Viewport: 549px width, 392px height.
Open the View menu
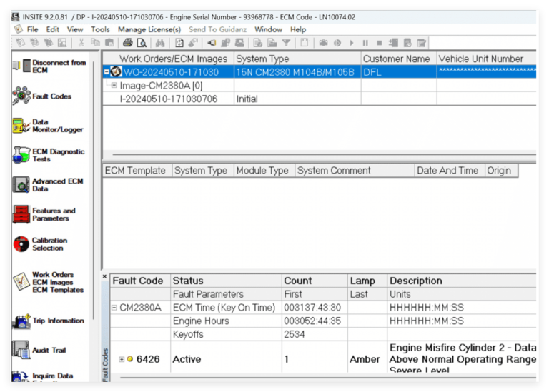point(75,29)
